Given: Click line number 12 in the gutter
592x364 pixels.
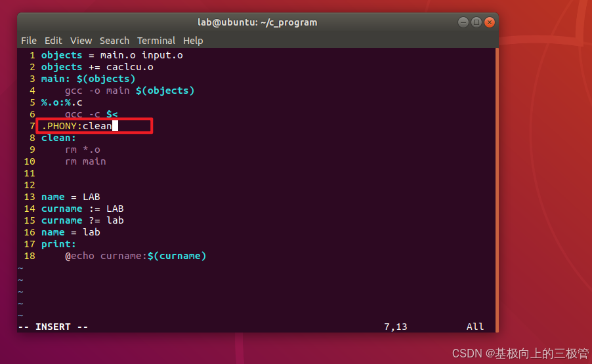Looking at the screenshot, I should click(30, 185).
